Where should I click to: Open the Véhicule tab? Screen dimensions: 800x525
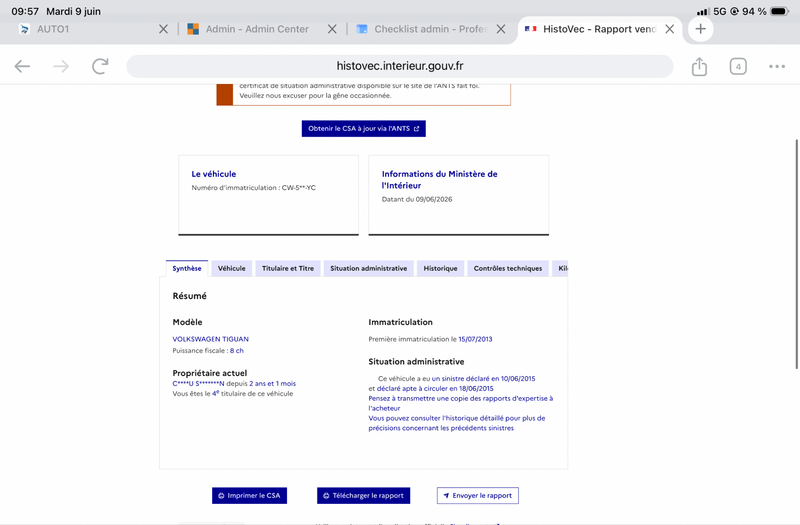pyautogui.click(x=232, y=268)
